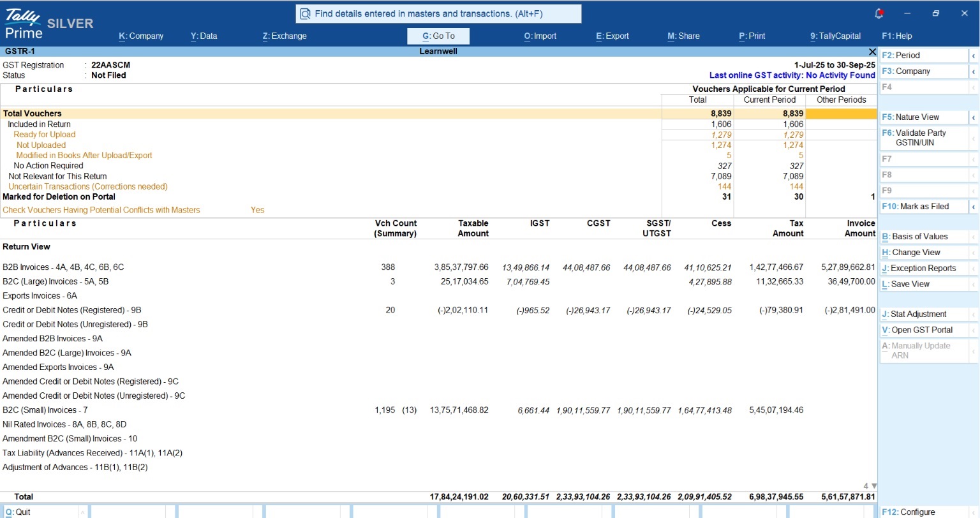This screenshot has height=518, width=980.
Task: Open 'Uncertain Transactions (Corrections needed)' row
Action: point(438,186)
